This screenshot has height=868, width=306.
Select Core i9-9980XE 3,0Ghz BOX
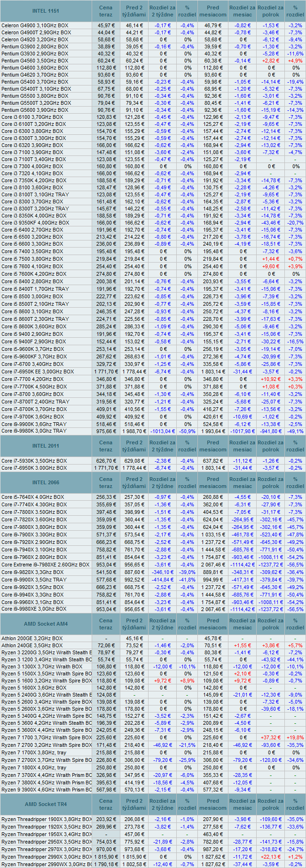(x=34, y=609)
